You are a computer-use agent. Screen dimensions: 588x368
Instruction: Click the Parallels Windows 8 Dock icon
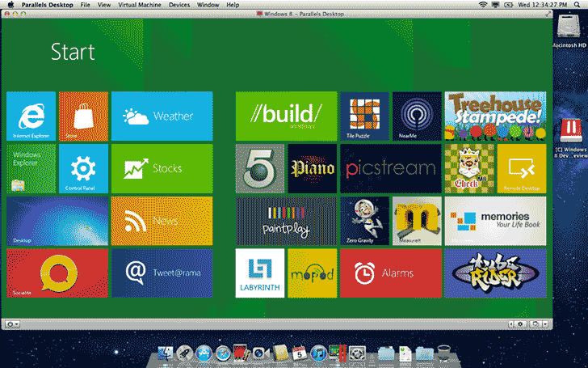click(338, 353)
